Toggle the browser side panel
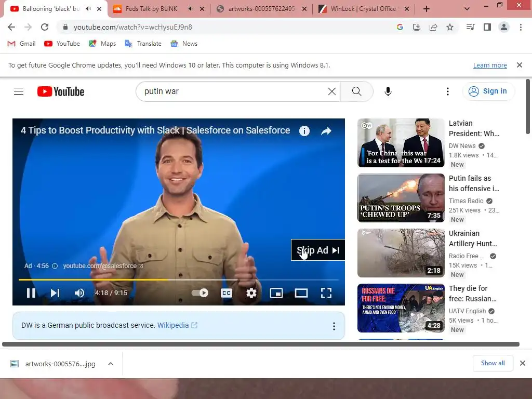 point(487,27)
